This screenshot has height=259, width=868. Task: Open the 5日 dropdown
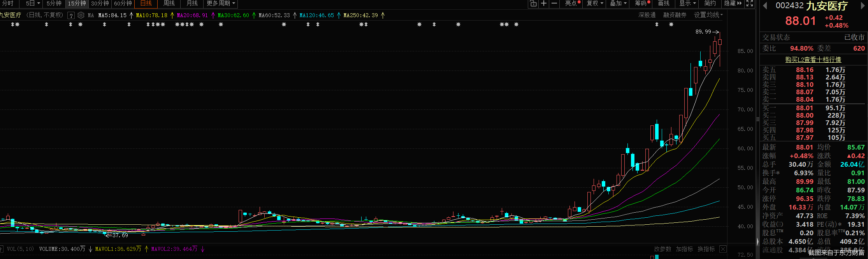point(33,4)
